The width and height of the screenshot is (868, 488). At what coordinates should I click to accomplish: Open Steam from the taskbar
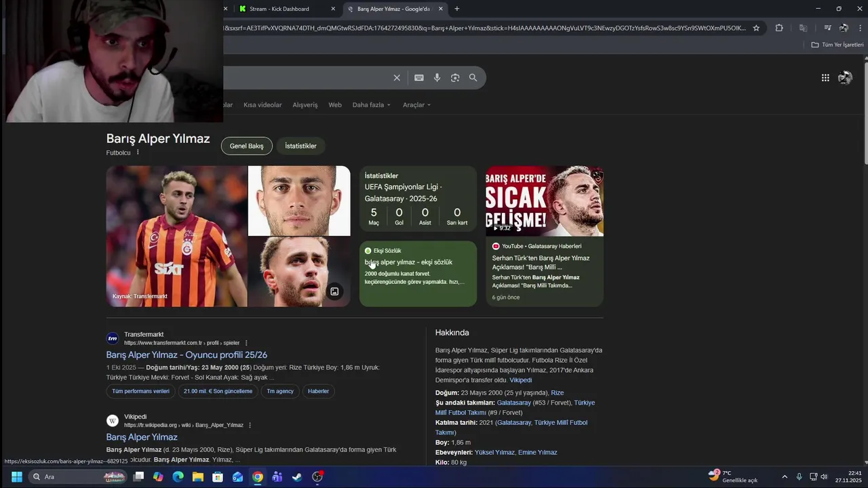pos(297,477)
